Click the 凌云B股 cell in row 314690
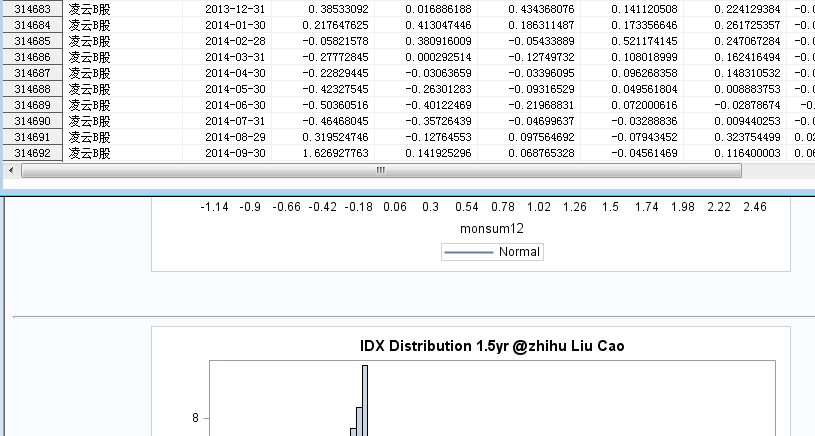Viewport: 815px width, 436px height. coord(90,121)
